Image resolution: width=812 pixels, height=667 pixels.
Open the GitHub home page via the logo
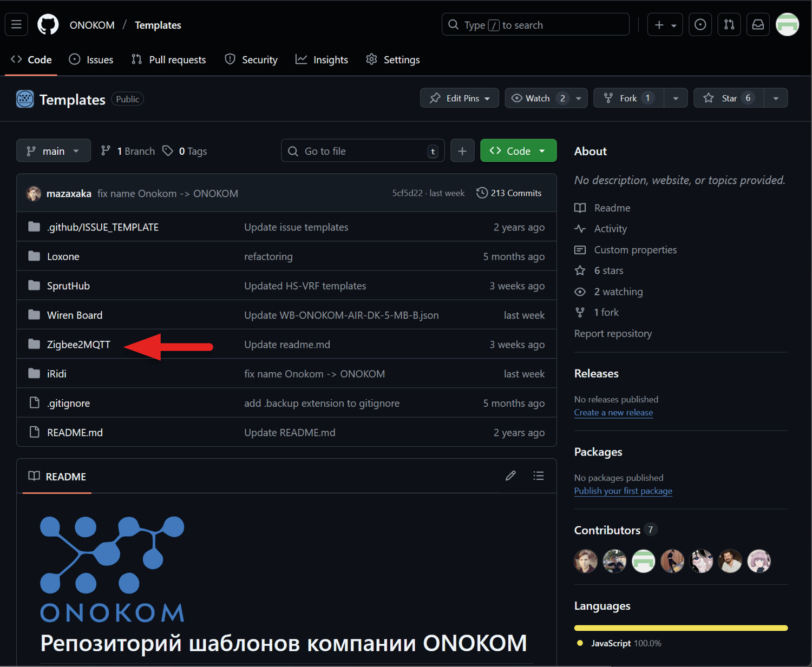click(48, 24)
